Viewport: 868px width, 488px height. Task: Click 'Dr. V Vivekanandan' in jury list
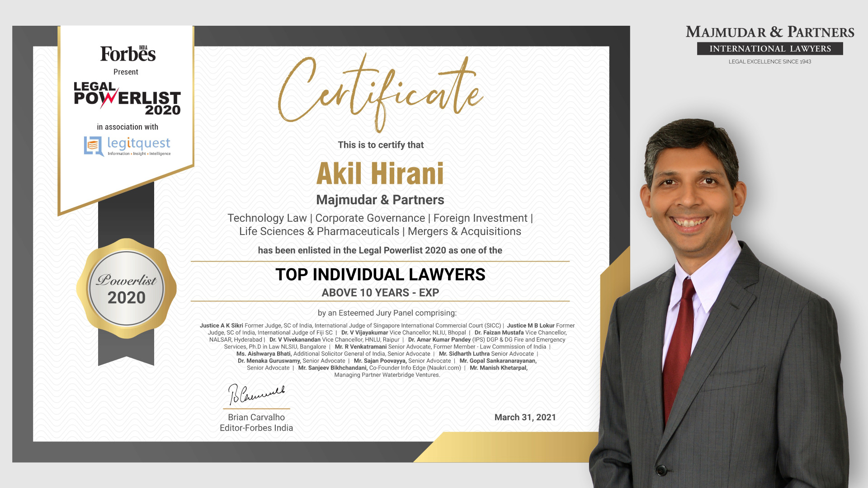295,340
